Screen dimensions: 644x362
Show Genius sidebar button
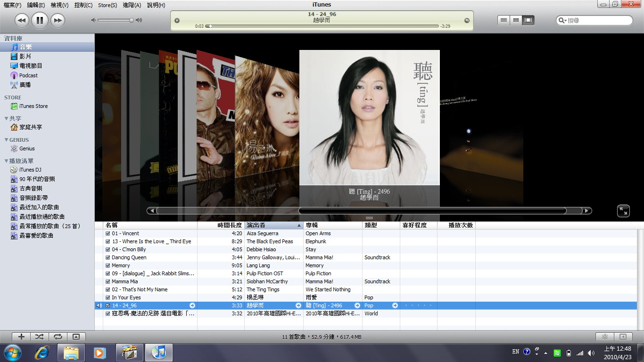click(623, 337)
